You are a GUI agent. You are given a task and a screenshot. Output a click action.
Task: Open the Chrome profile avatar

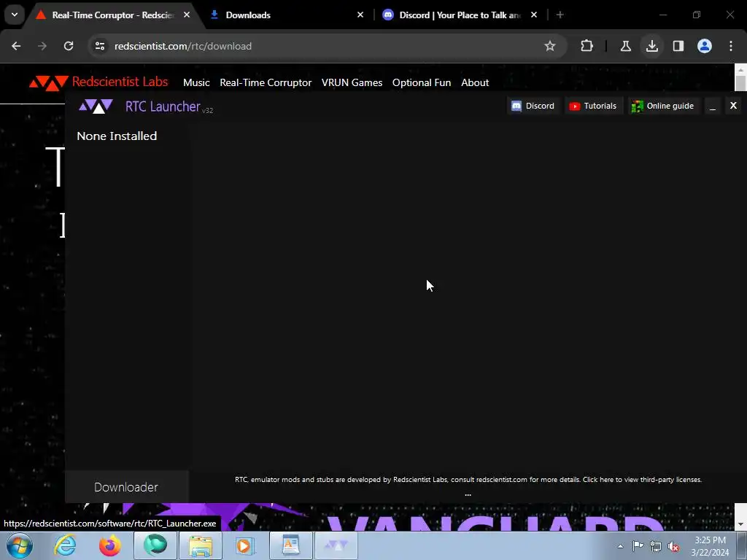pyautogui.click(x=705, y=46)
